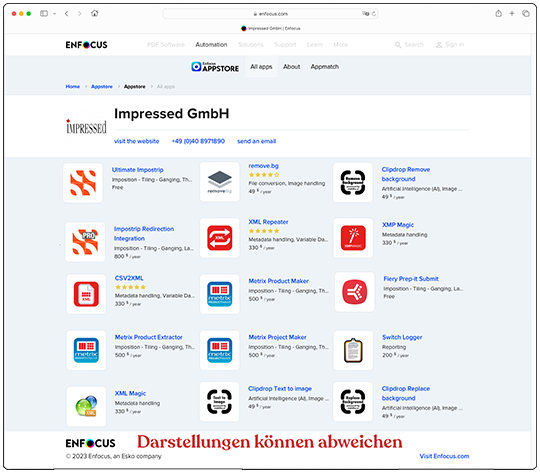
Task: Click the Impressed company logo
Action: point(86,126)
